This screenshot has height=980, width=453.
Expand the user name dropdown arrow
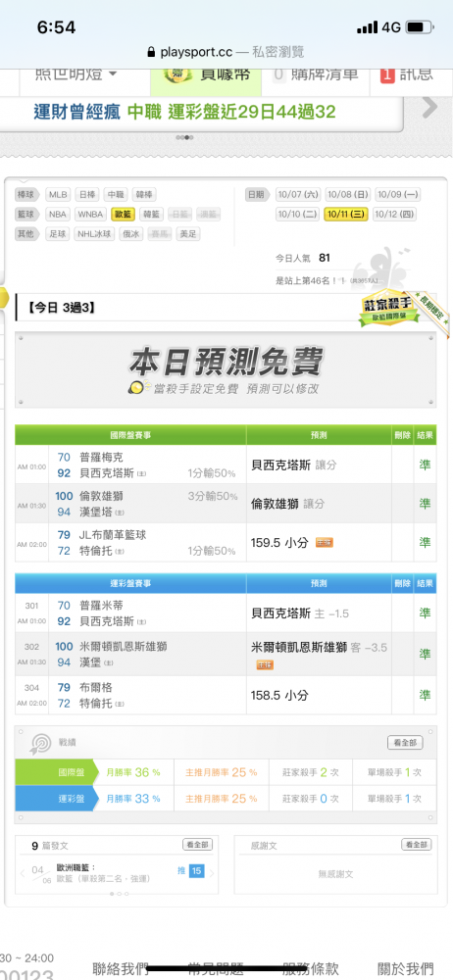(113, 74)
